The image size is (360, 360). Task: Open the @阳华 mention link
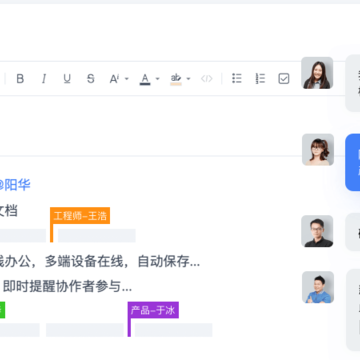tap(15, 184)
